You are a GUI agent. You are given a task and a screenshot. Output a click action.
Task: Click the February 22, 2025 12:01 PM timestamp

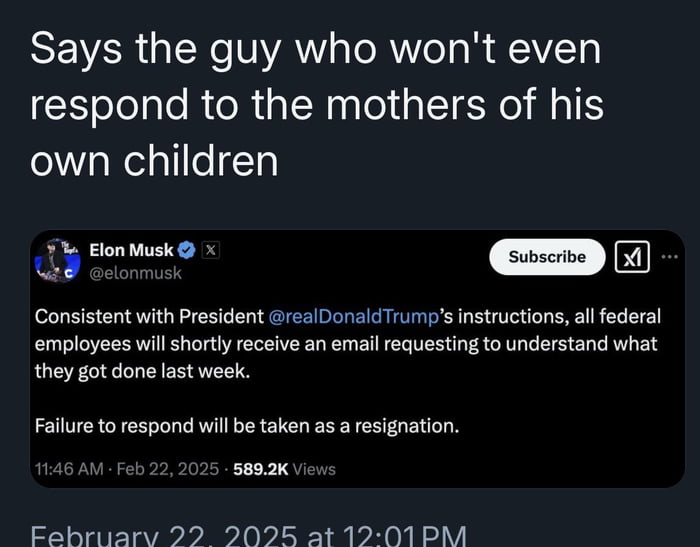pyautogui.click(x=249, y=535)
